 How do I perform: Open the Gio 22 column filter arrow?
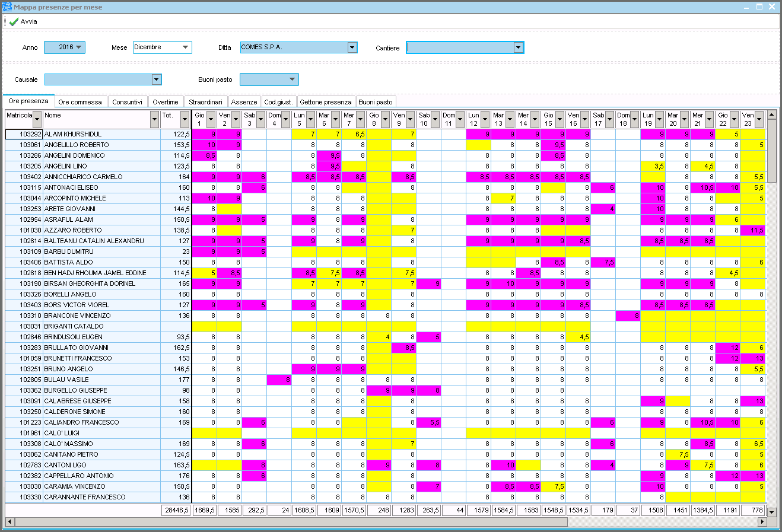(734, 119)
